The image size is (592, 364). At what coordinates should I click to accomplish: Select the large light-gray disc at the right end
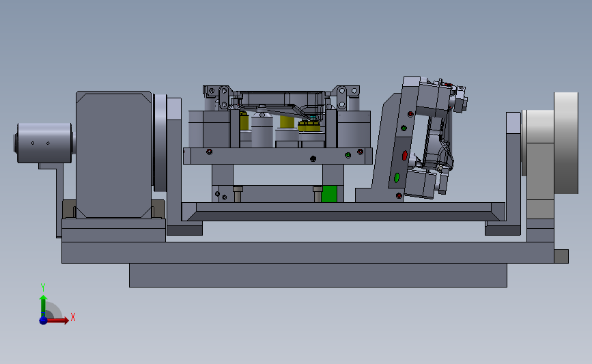pos(566,143)
